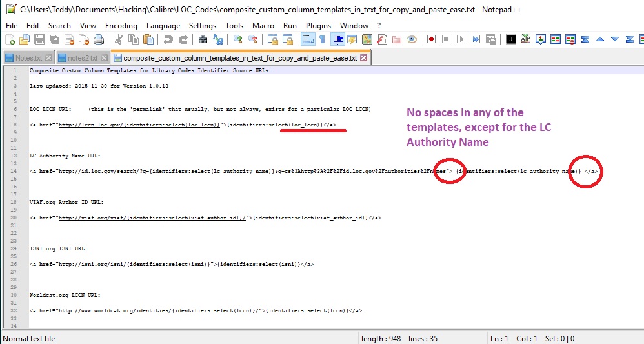Open the Plugins menu
Image resolution: width=644 pixels, height=344 pixels.
point(318,25)
